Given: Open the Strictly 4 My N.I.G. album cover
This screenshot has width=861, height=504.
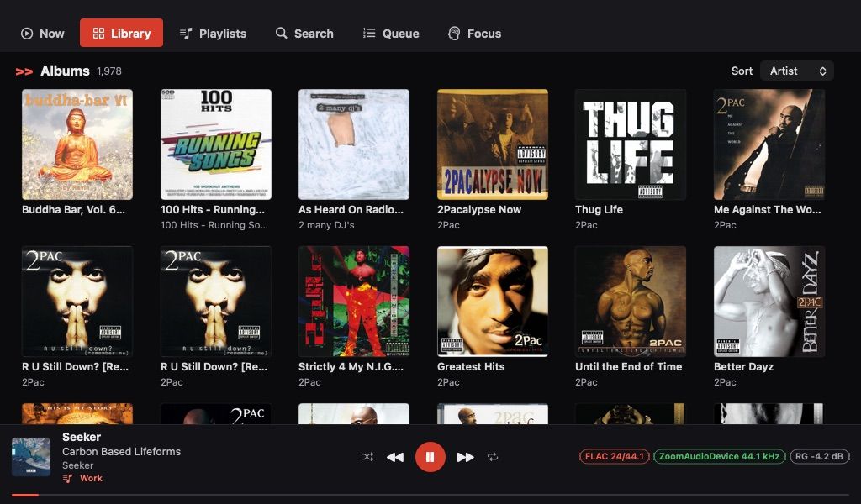Looking at the screenshot, I should point(354,302).
